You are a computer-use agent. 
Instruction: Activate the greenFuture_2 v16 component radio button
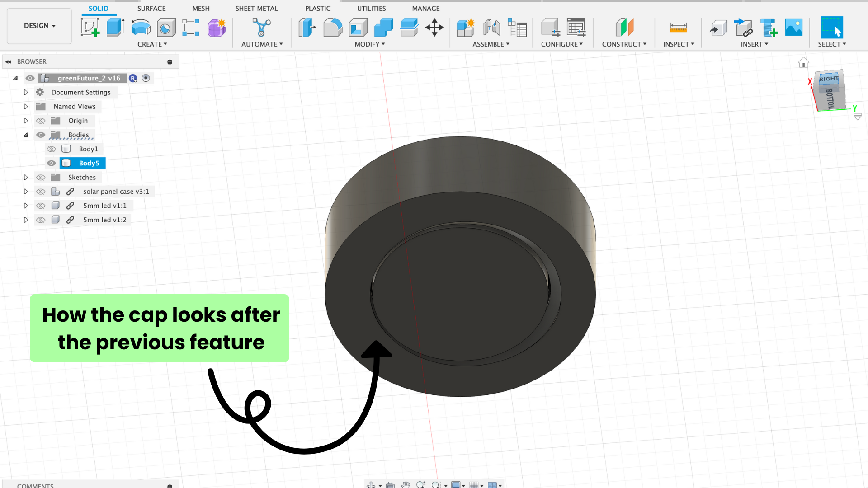(146, 78)
